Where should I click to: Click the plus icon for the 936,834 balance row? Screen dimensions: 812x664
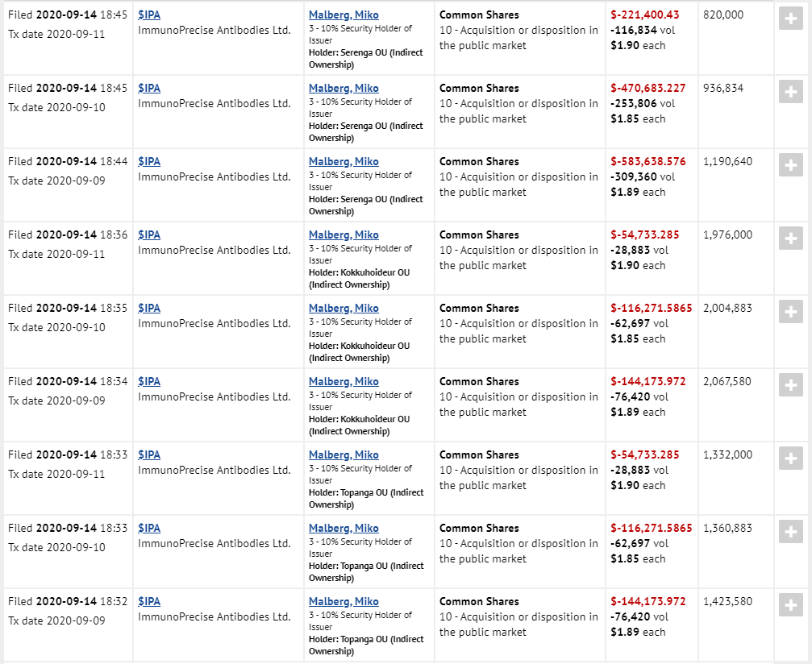pyautogui.click(x=790, y=93)
